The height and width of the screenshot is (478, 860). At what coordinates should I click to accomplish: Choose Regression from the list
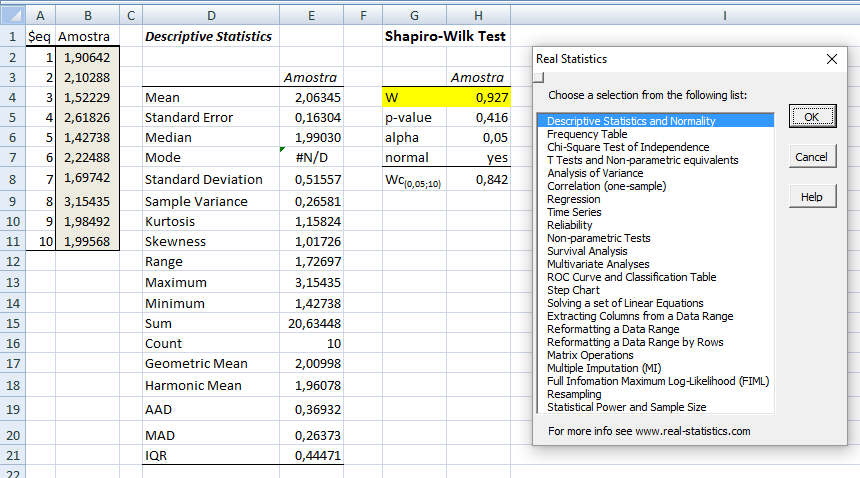point(655,200)
